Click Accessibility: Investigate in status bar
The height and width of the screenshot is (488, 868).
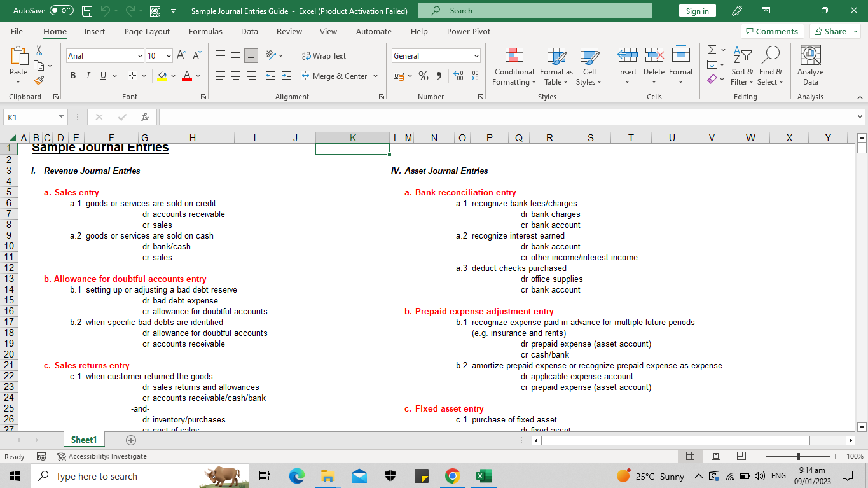point(102,456)
